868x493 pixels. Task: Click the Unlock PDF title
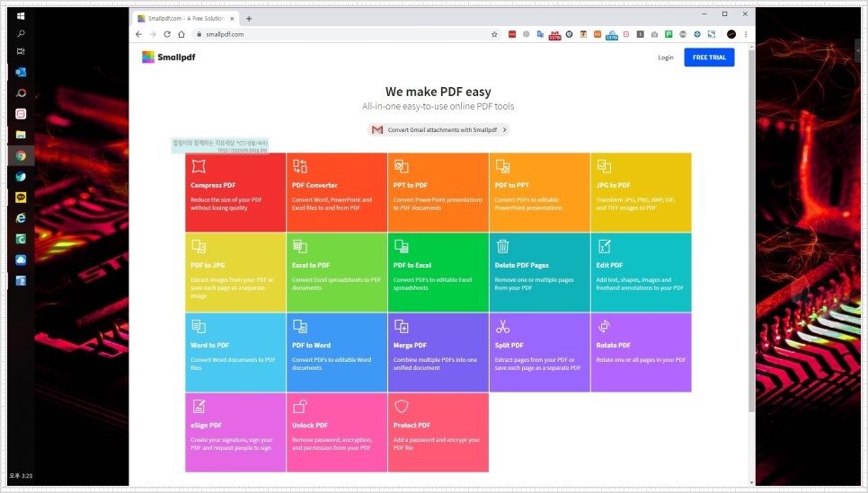[310, 426]
